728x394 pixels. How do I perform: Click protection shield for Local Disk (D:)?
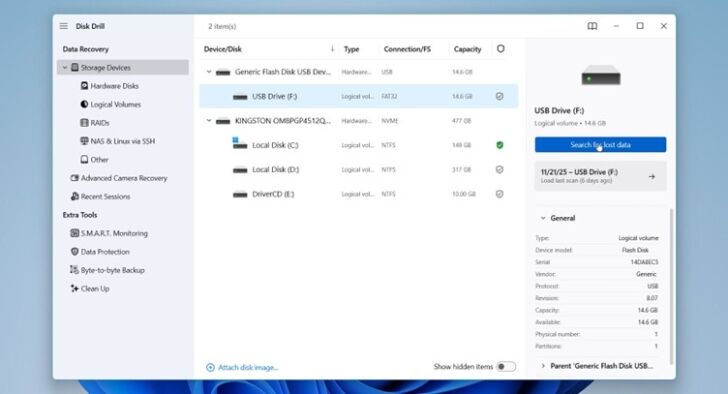500,169
